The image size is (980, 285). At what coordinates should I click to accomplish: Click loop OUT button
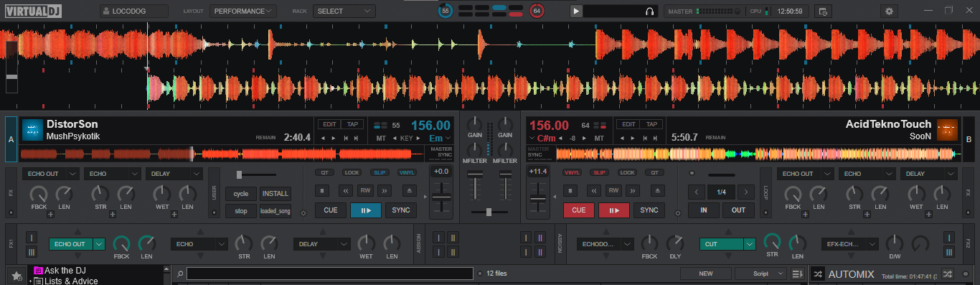point(738,210)
